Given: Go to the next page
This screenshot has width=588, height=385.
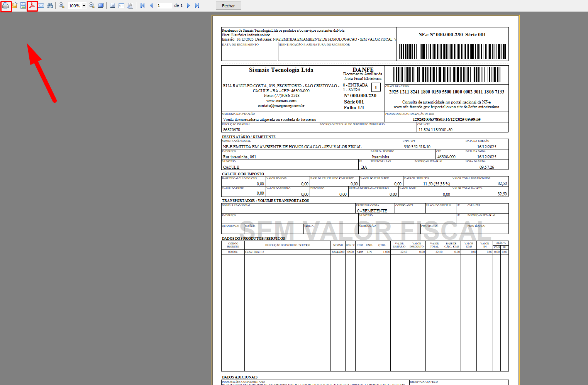Looking at the screenshot, I should point(188,6).
